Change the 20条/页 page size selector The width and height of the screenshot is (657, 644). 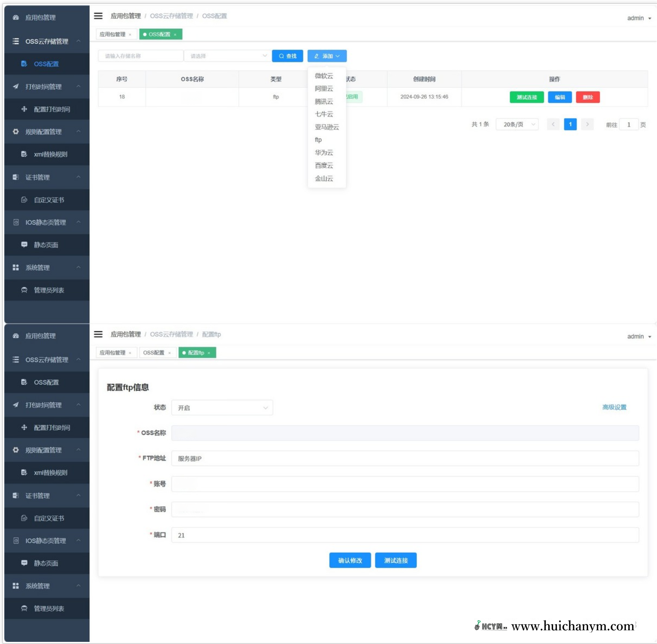517,125
